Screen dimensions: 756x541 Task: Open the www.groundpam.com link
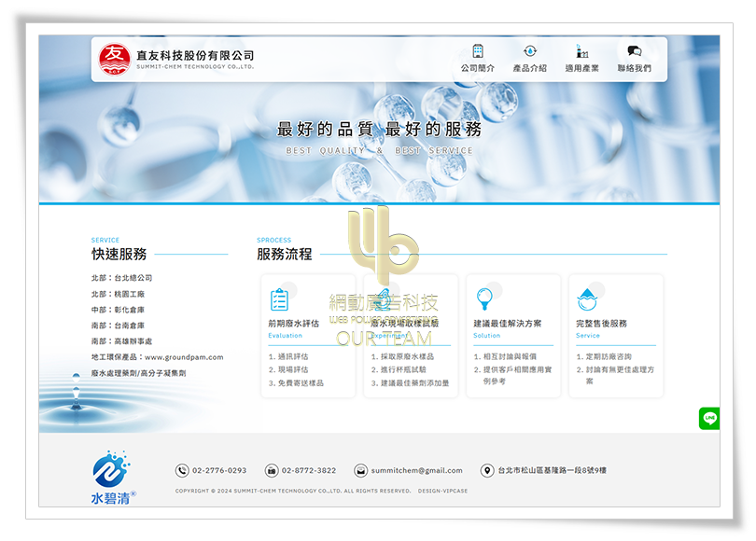click(181, 357)
